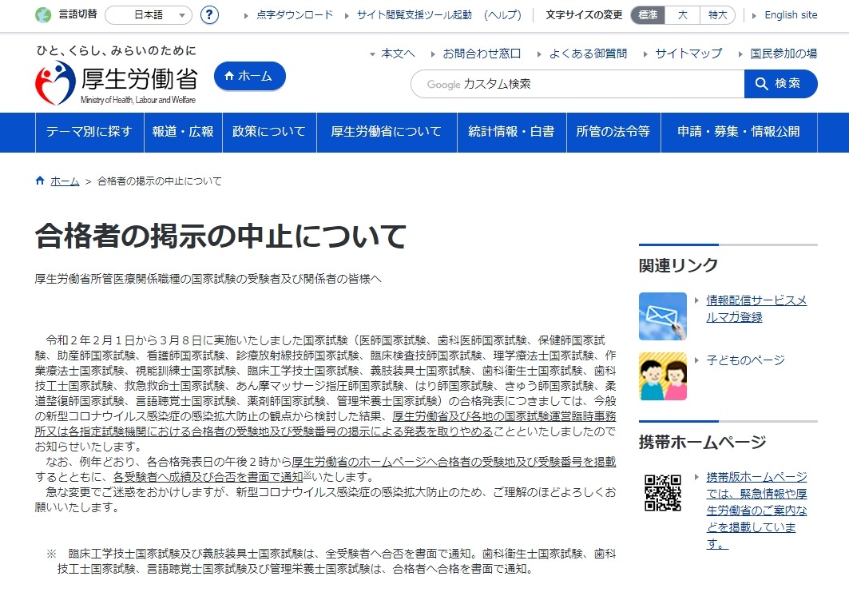The image size is (849, 616).
Task: Open the circled question mark help icon
Action: pos(208,14)
